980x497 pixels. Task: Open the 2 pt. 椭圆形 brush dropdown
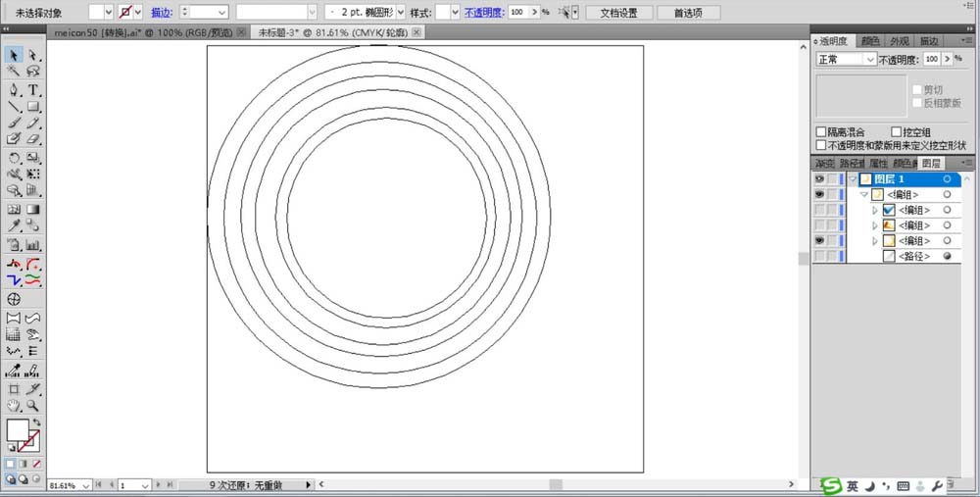tap(400, 12)
